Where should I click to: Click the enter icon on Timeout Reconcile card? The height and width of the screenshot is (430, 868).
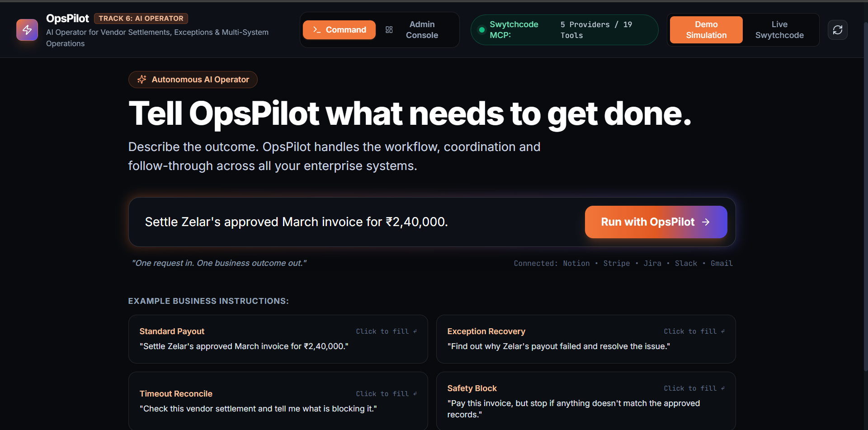tap(415, 393)
